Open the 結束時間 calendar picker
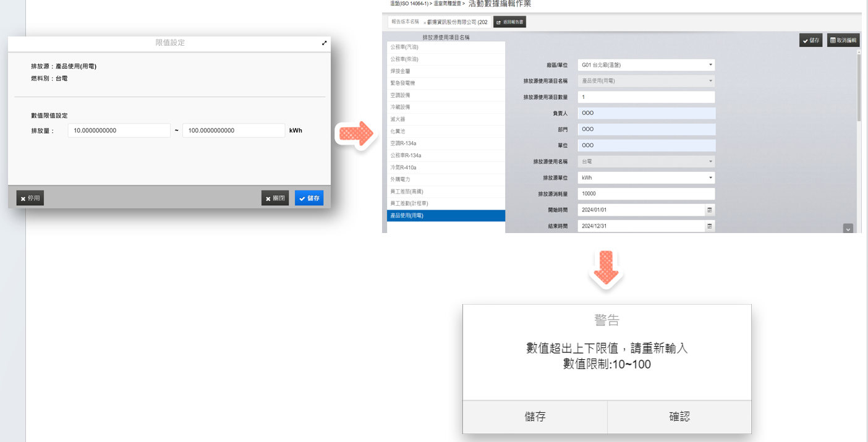This screenshot has width=868, height=442. tap(710, 226)
